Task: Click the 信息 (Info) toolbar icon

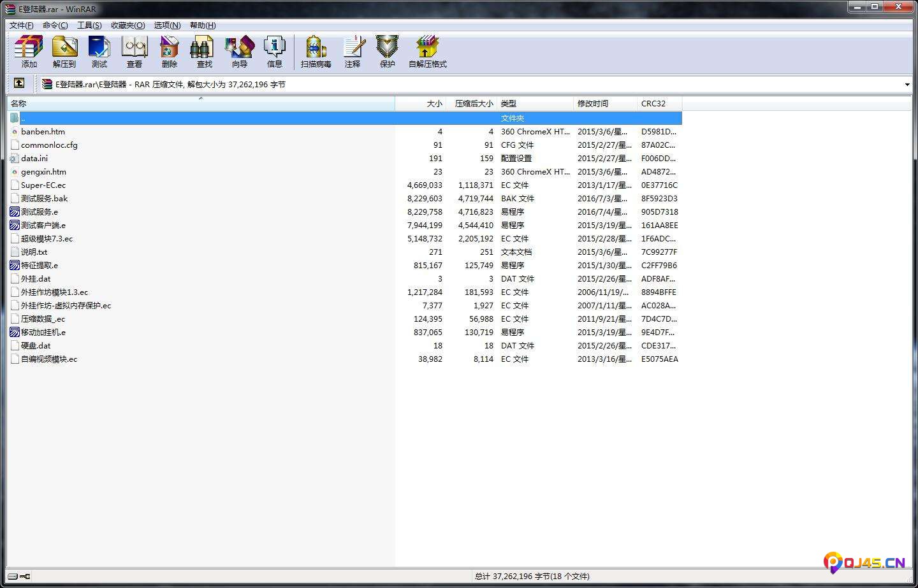Action: (275, 52)
